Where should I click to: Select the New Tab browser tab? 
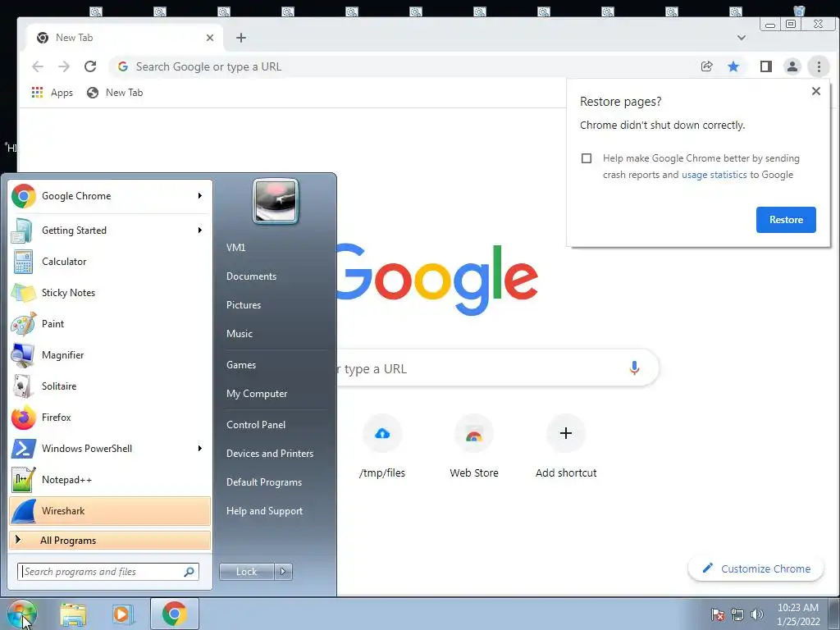click(125, 38)
